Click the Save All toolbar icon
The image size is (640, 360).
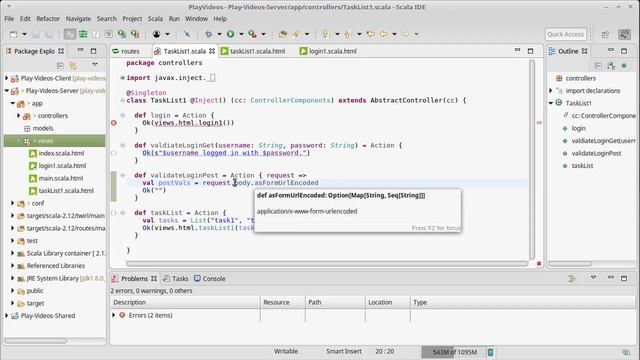[x=49, y=34]
